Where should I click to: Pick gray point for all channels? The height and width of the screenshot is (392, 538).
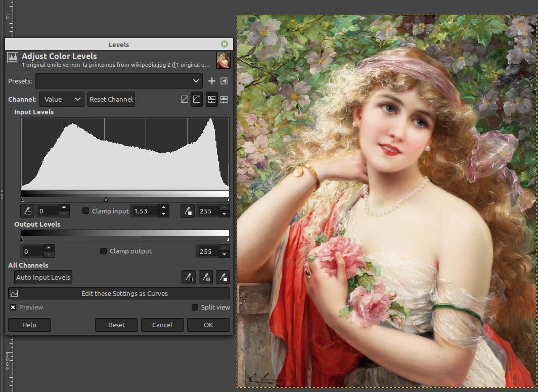pyautogui.click(x=206, y=277)
